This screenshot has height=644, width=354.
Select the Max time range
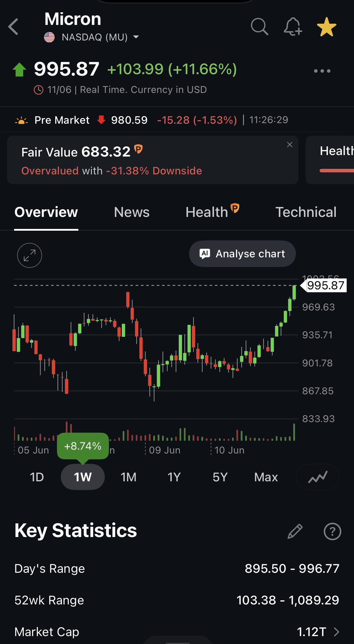tap(266, 477)
